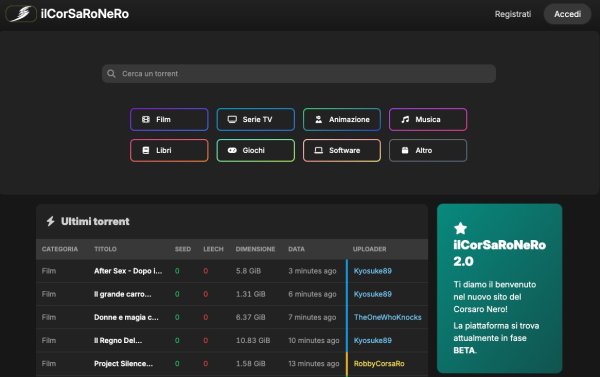Screen dimensions: 600x377
Task: Sort by the Dimensione column header
Action: [x=255, y=249]
